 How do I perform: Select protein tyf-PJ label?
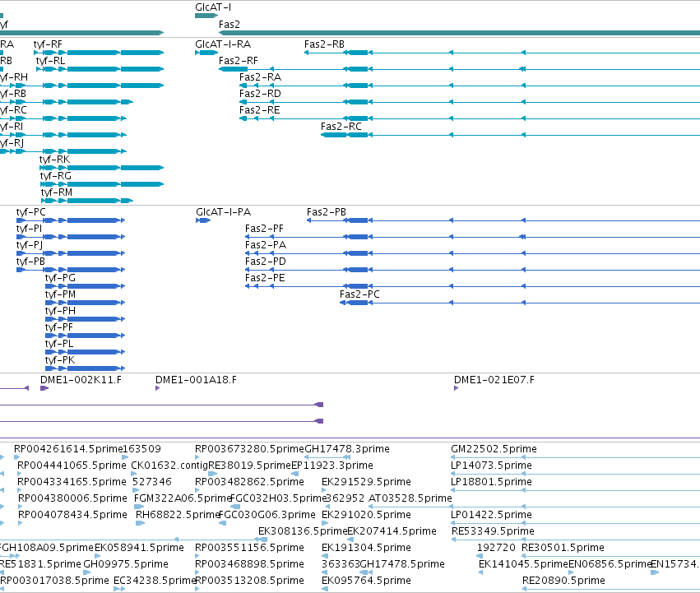[30, 245]
